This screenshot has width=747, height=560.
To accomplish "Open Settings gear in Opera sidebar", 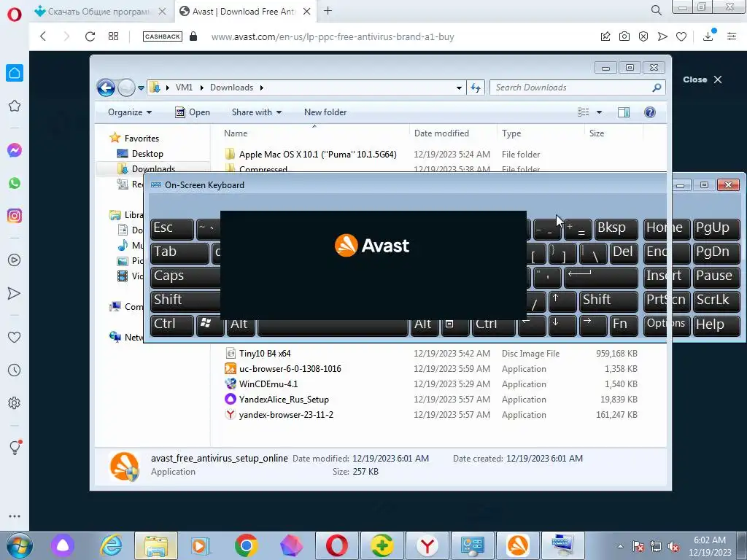I will point(15,402).
